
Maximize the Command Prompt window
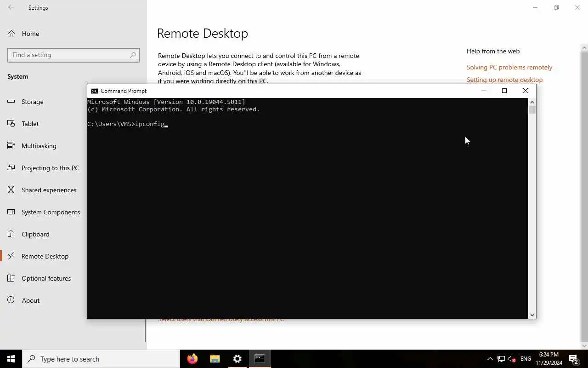coord(504,91)
